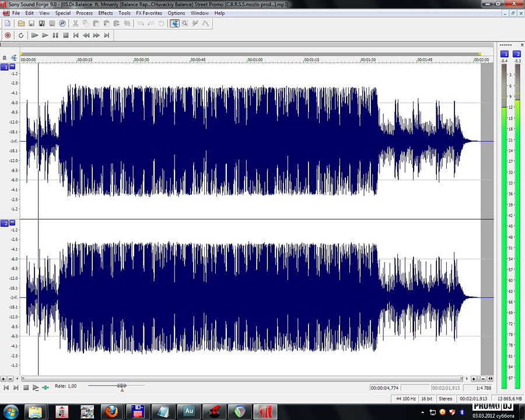The image size is (525, 420).
Task: Collapse channel 1 with its minus button
Action: [x=13, y=66]
